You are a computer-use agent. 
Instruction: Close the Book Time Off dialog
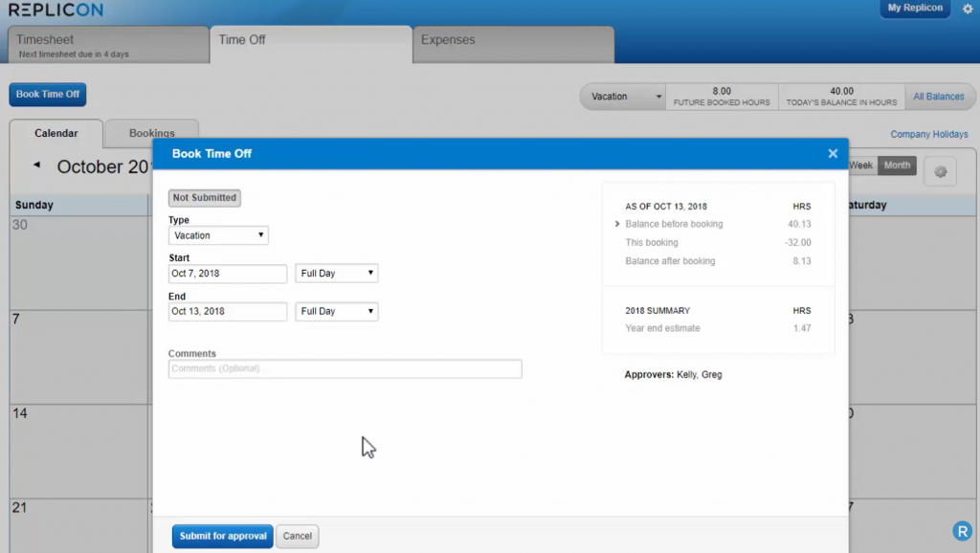tap(833, 153)
